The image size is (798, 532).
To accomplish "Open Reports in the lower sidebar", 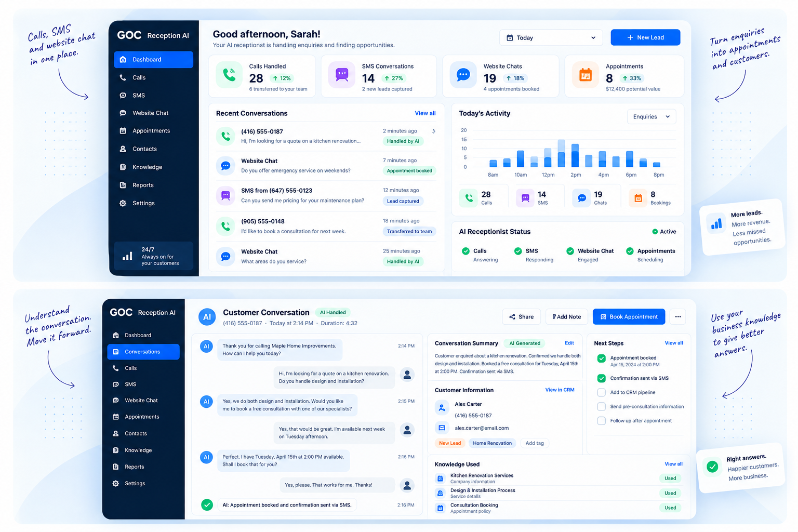I will point(143,467).
